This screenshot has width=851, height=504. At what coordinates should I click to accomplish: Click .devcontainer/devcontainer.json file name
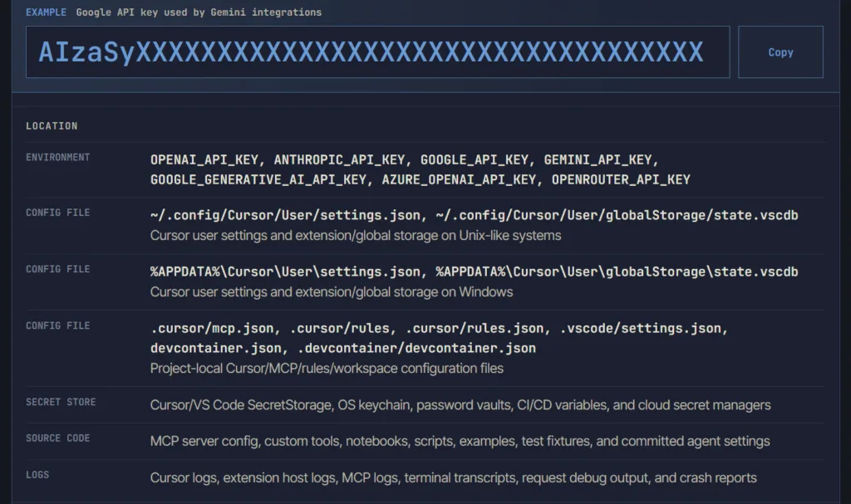tap(417, 348)
